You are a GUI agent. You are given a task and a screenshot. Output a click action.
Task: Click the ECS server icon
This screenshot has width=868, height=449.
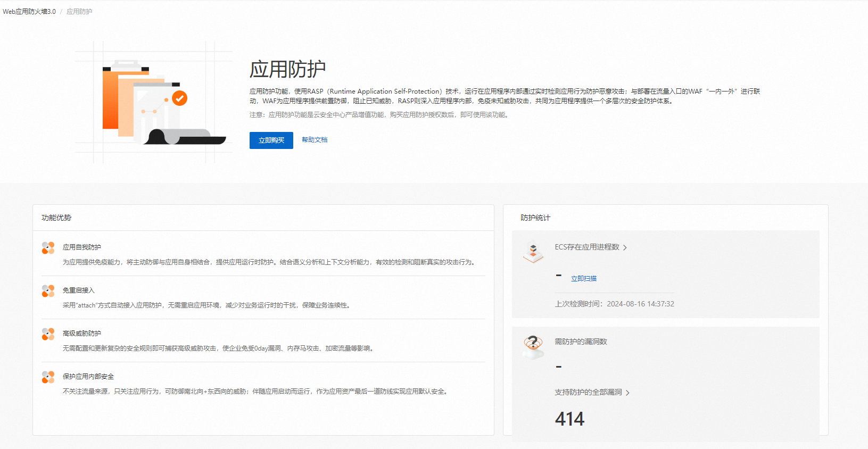533,253
